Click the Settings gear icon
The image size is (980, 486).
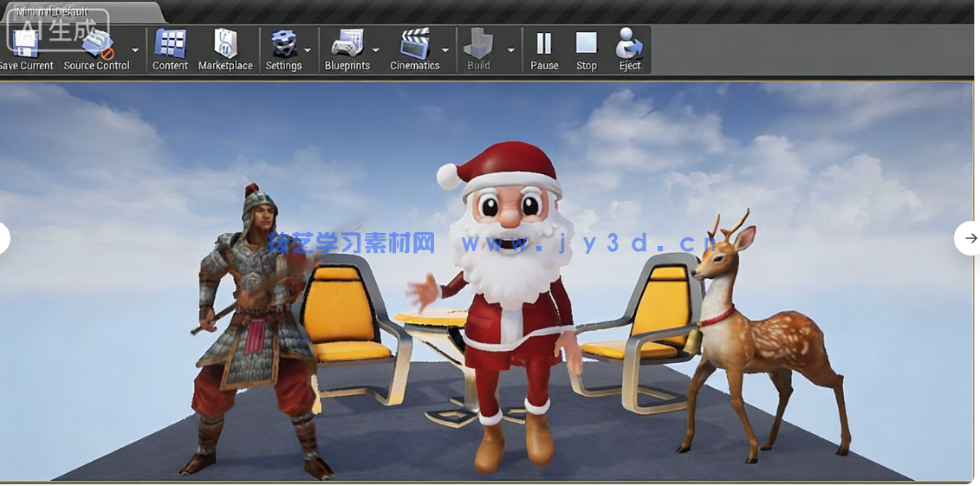point(283,49)
